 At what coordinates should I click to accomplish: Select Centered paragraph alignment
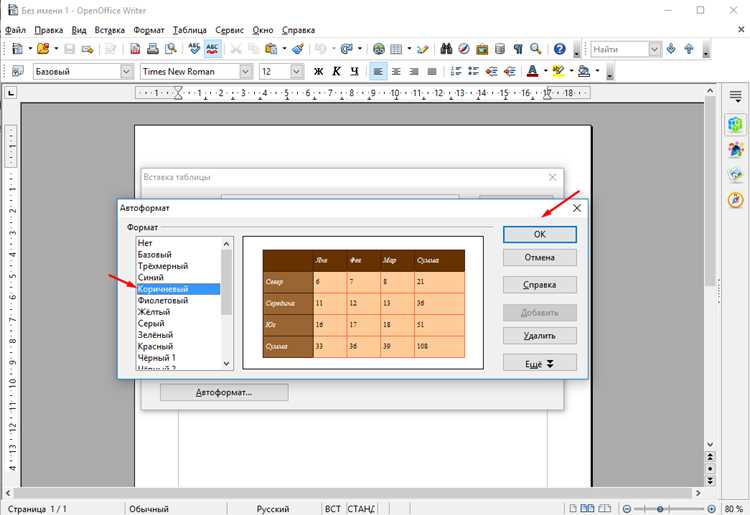click(x=396, y=71)
